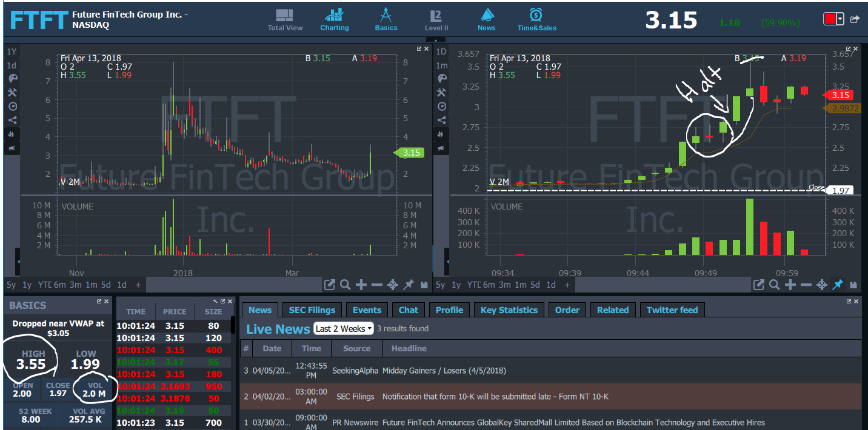Image resolution: width=868 pixels, height=430 pixels.
Task: Switch to the Events tab
Action: click(x=367, y=310)
